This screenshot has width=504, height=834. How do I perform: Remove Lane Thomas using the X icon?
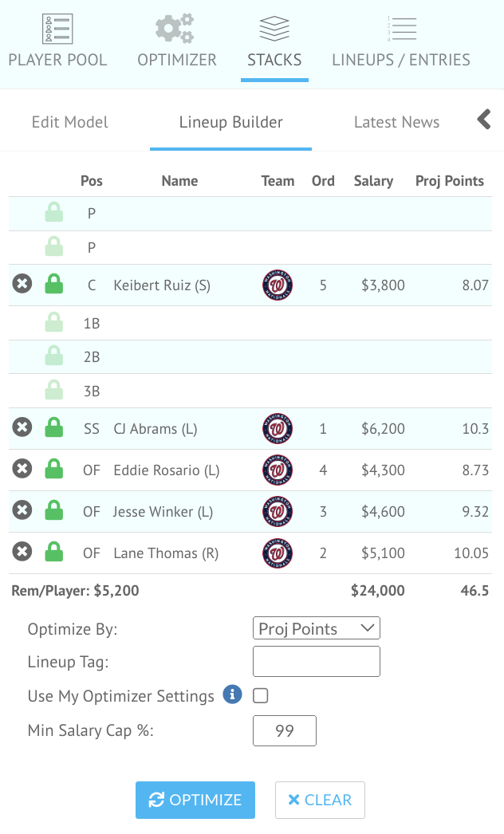point(22,553)
